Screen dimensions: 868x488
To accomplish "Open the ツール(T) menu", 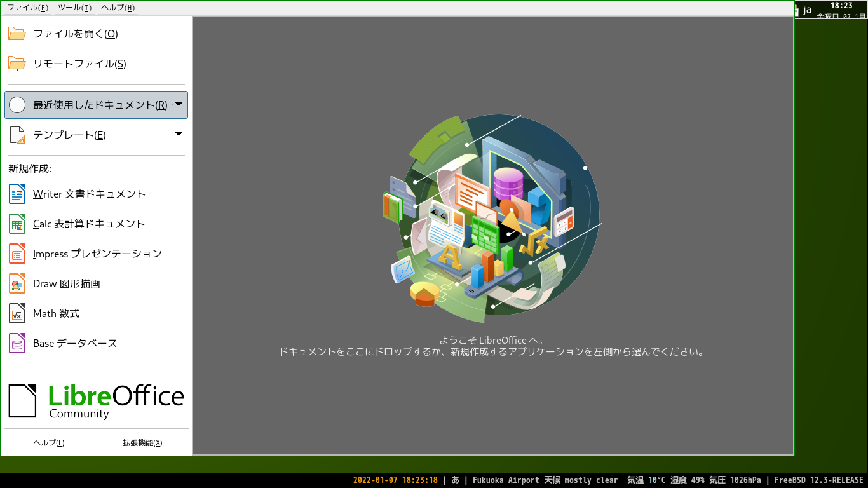I will pos(74,8).
